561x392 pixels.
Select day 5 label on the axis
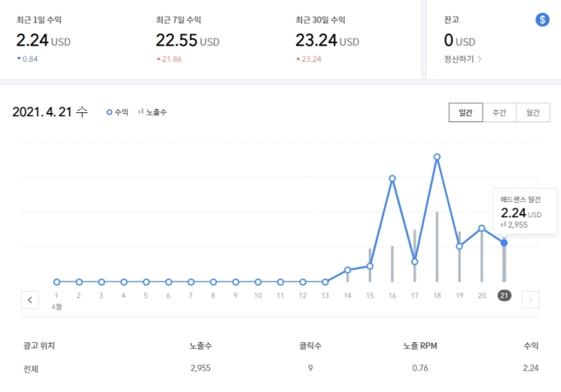146,296
